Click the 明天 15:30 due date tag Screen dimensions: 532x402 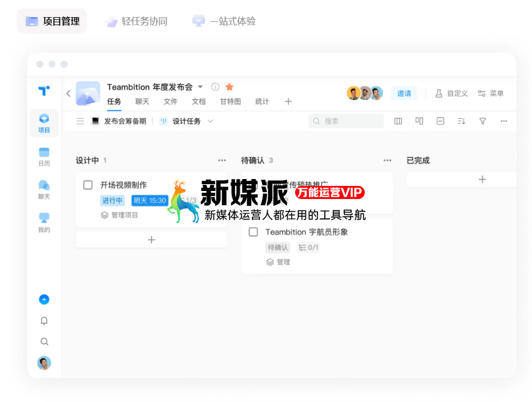point(150,201)
